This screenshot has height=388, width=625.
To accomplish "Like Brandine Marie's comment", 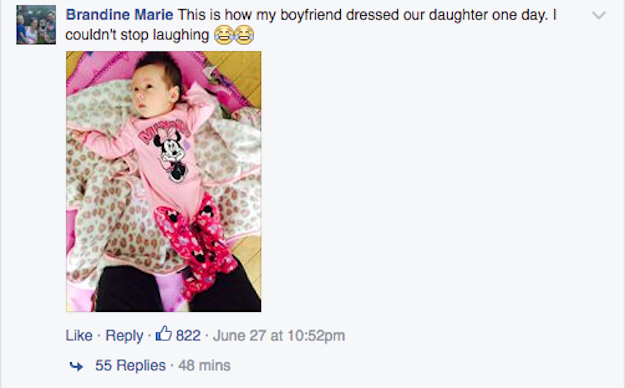I will tap(79, 335).
